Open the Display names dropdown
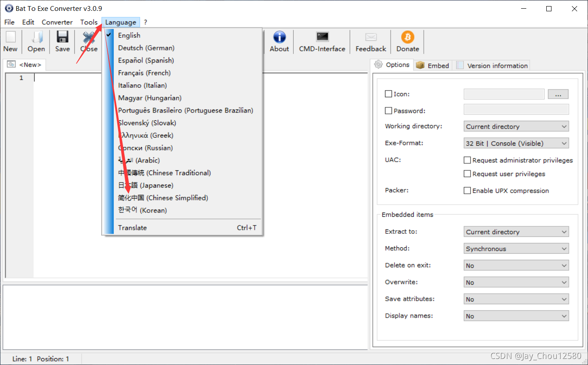 click(516, 316)
